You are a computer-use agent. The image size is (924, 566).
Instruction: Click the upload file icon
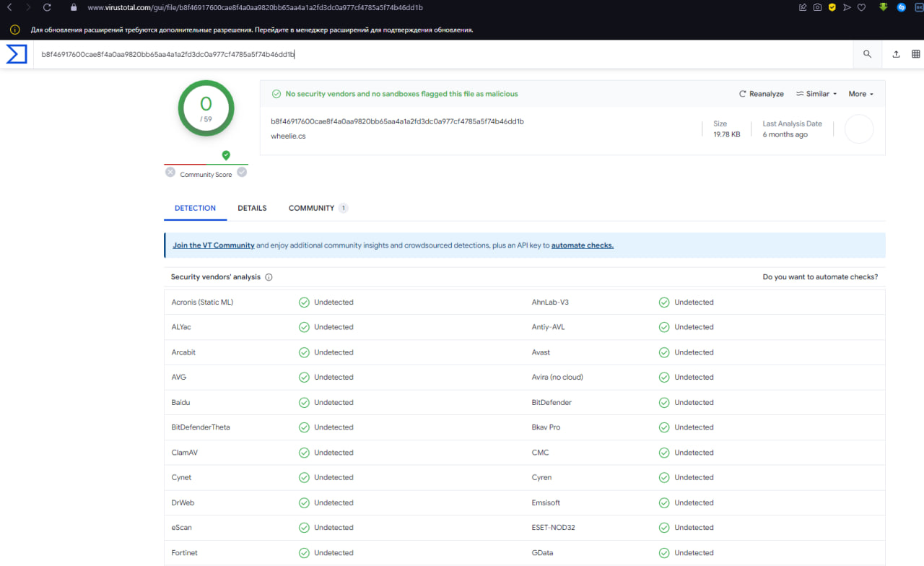(x=896, y=54)
